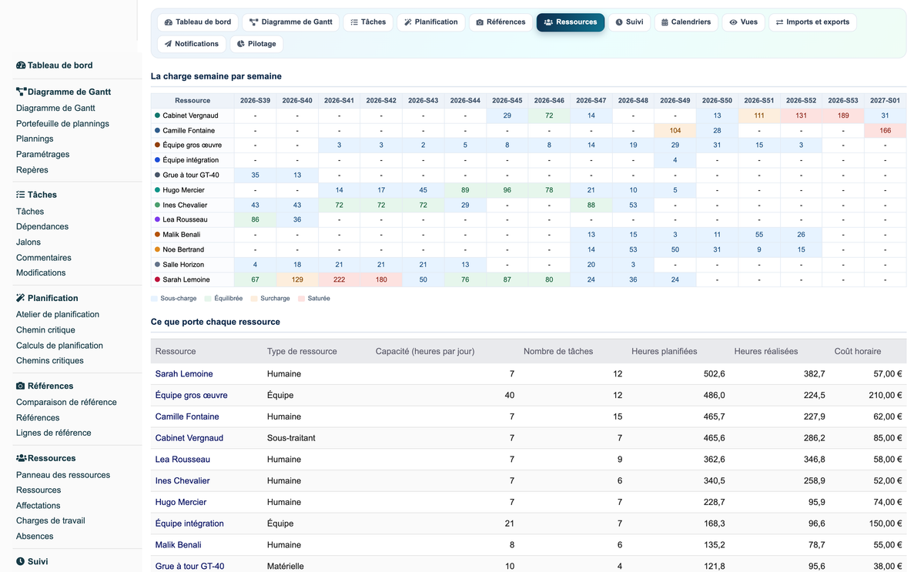Viewport: 924px width, 572px height.
Task: Click the 2026-S45 column header
Action: click(x=507, y=100)
